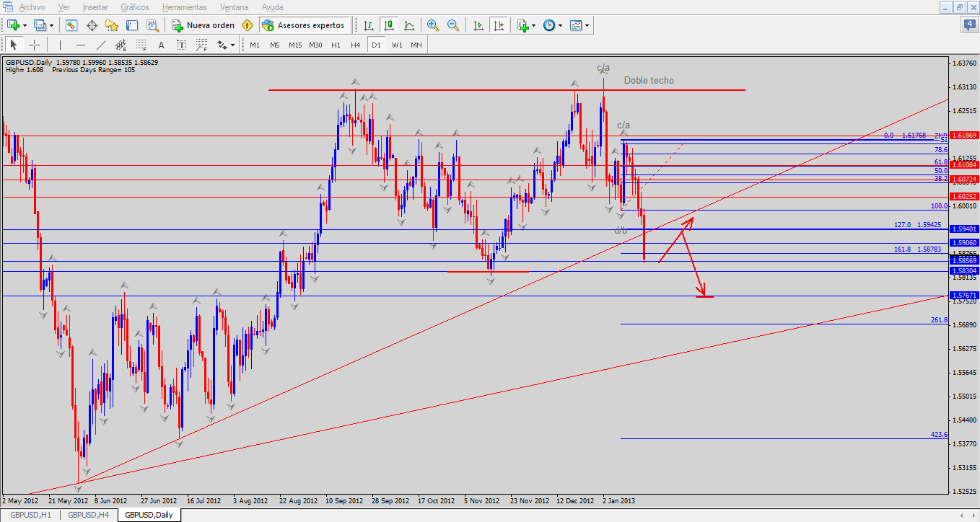
Task: Switch to the GBPUSD,H4 chart tab
Action: click(89, 515)
